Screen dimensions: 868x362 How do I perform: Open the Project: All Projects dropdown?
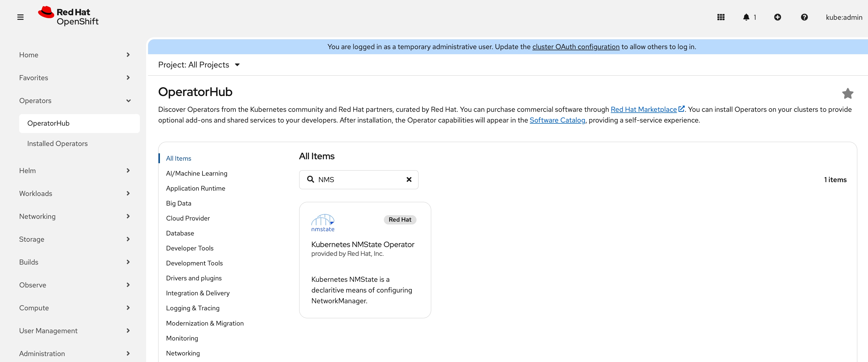click(199, 65)
